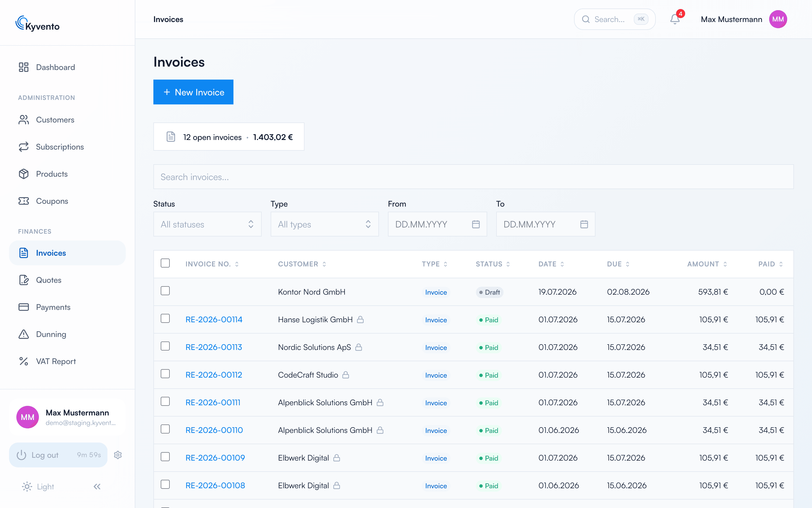Go to Dashboard in the sidebar
812x508 pixels.
tap(67, 67)
